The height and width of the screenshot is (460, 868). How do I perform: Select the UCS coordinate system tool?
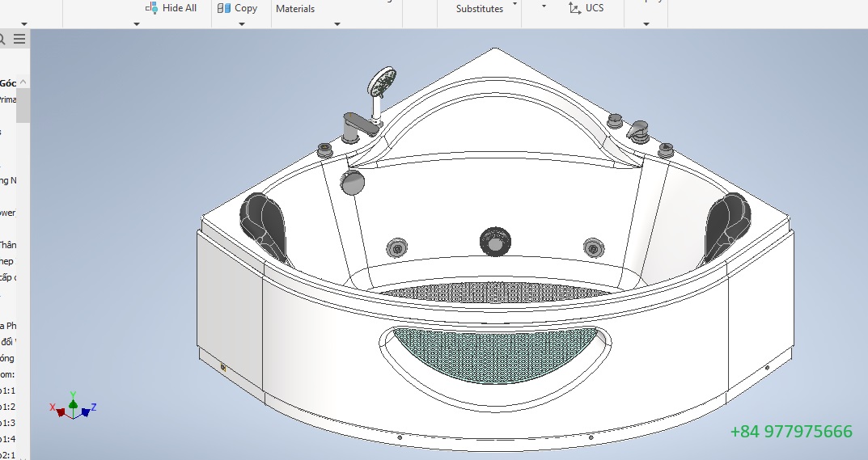pos(574,8)
